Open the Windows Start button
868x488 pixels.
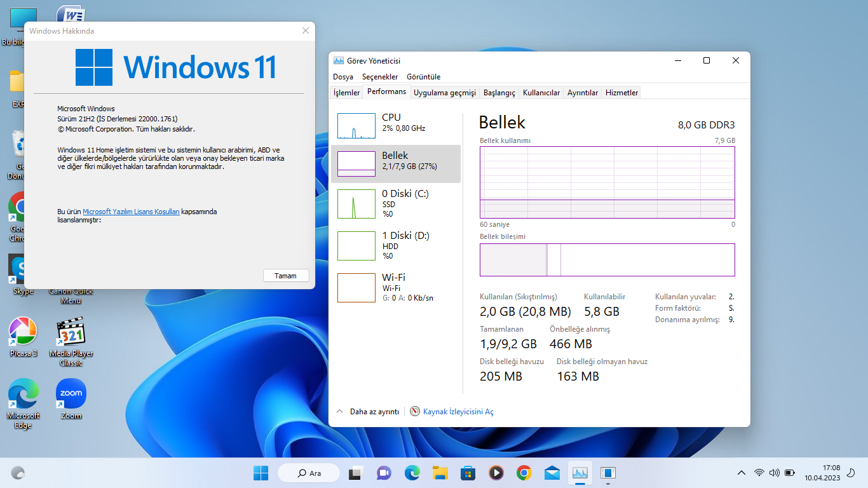(261, 473)
